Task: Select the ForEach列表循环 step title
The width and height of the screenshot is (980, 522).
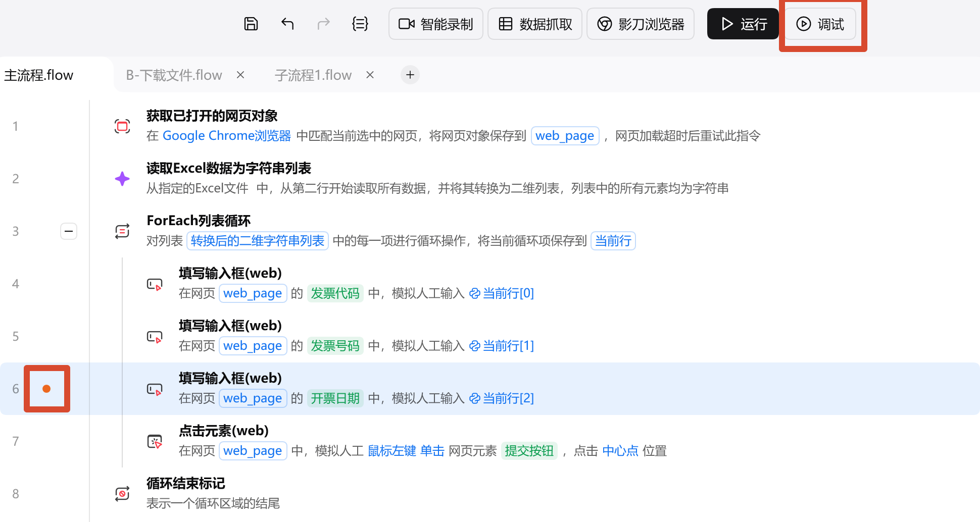Action: [199, 221]
